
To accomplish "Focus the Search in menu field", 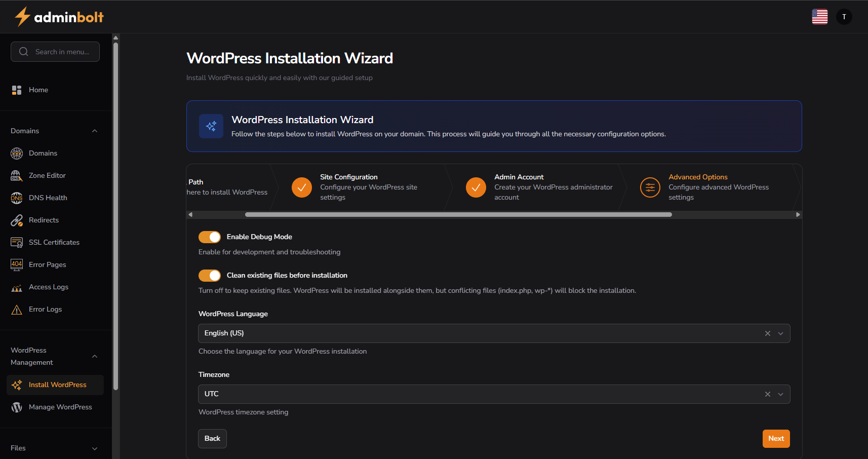I will point(55,52).
